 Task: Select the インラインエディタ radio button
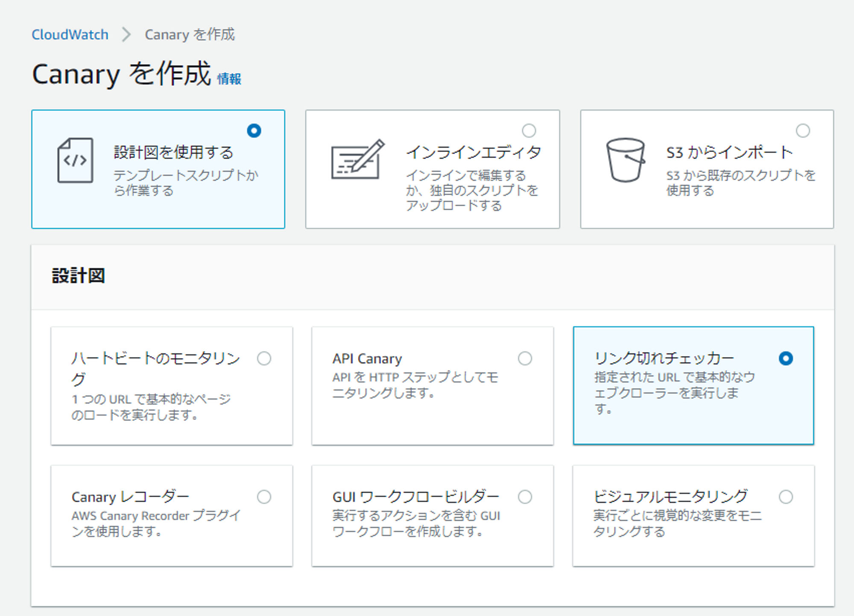click(x=529, y=131)
